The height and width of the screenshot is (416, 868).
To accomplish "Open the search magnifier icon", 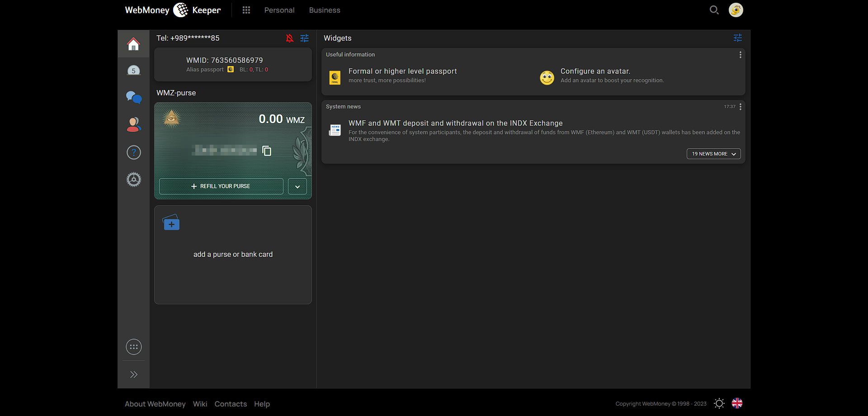I will pyautogui.click(x=714, y=10).
